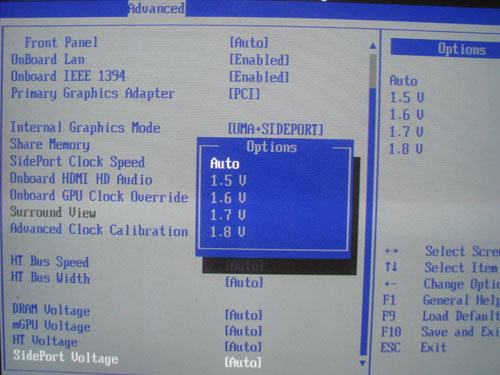Select the Share Memory setting

click(x=50, y=144)
